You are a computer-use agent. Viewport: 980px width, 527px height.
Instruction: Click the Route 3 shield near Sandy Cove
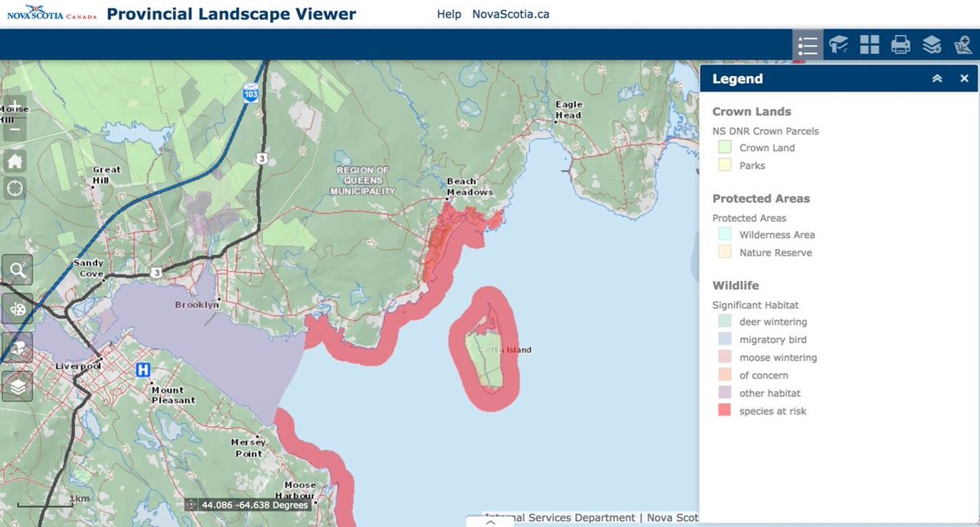point(154,272)
